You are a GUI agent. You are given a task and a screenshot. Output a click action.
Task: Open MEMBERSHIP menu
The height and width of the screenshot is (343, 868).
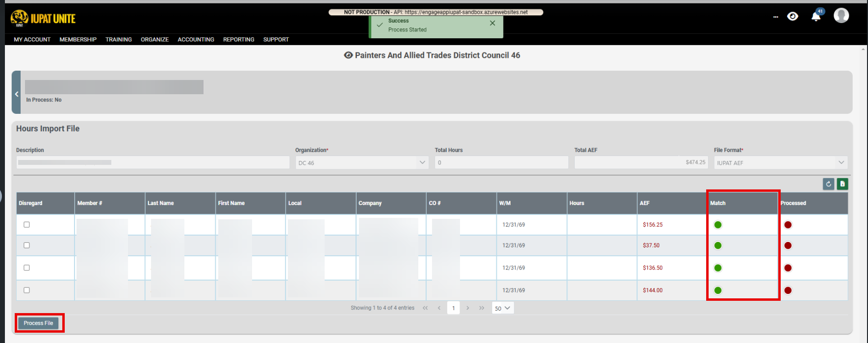[x=78, y=40]
